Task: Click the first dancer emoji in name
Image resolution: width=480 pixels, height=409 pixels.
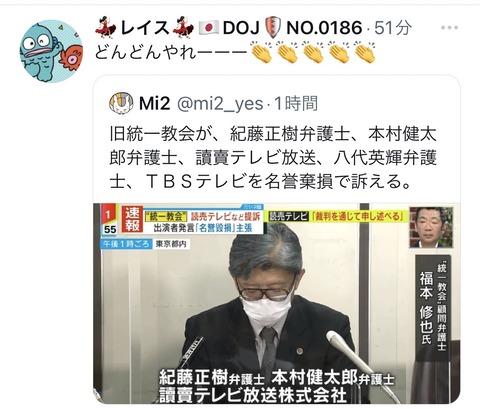Action: pos(106,27)
